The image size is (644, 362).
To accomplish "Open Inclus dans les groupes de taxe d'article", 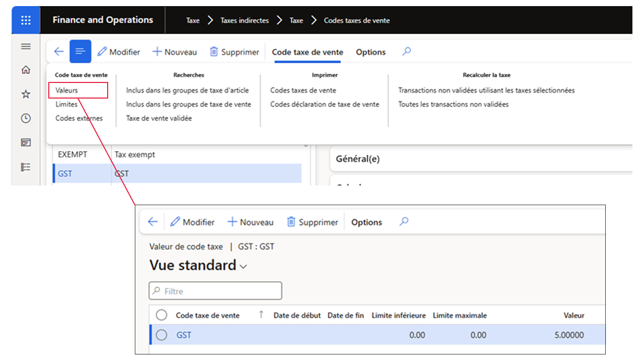I will tap(188, 90).
